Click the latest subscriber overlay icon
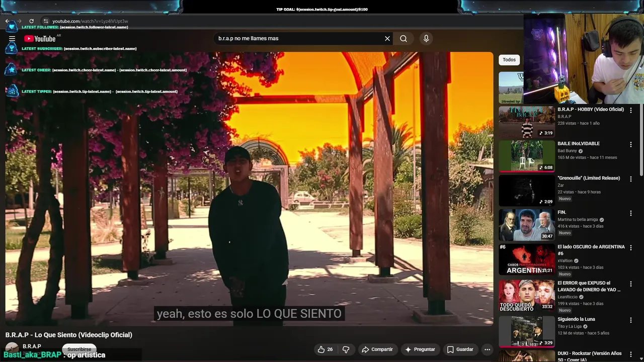 click(x=11, y=48)
